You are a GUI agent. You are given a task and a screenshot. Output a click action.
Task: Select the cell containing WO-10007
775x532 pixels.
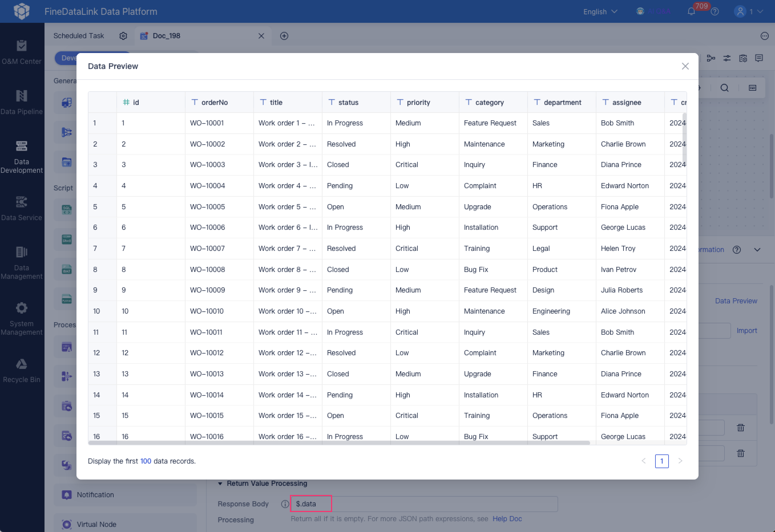pyautogui.click(x=219, y=248)
